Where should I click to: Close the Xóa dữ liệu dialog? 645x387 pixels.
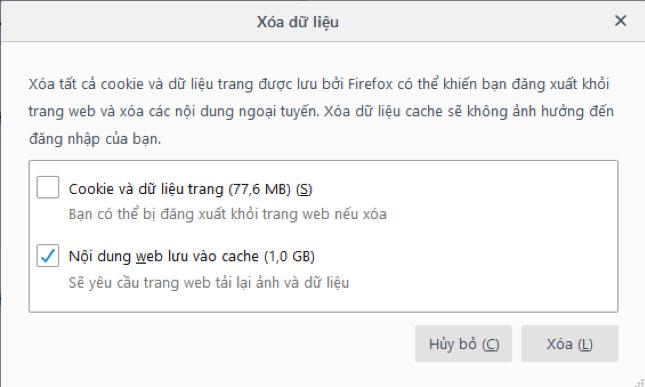[x=620, y=21]
